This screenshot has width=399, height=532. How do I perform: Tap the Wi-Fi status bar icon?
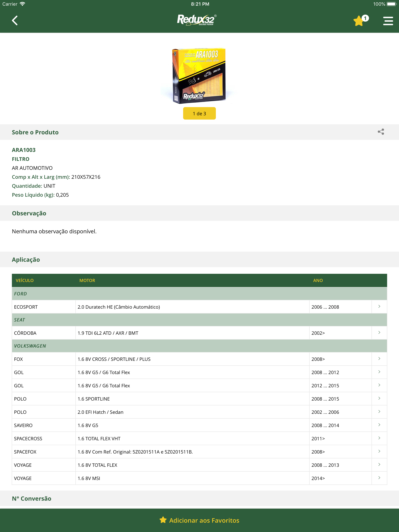(22, 4)
